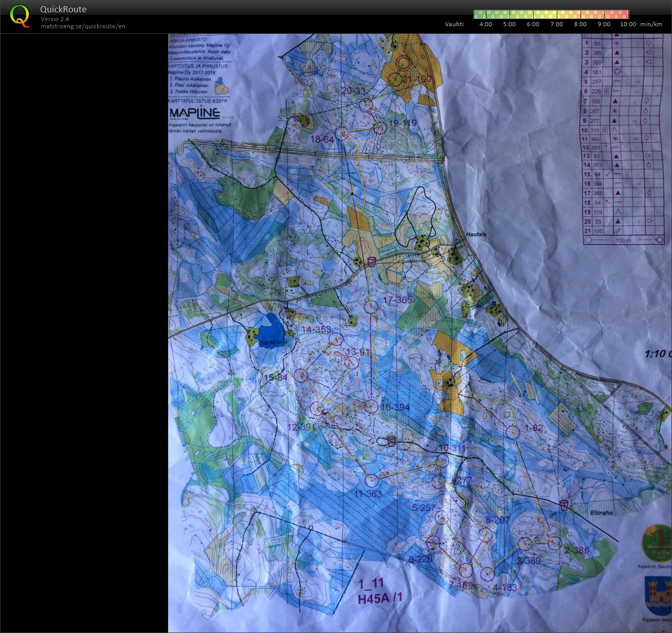Viewport: 672px width, 633px height.
Task: Click the QuickRoute title text
Action: click(63, 9)
